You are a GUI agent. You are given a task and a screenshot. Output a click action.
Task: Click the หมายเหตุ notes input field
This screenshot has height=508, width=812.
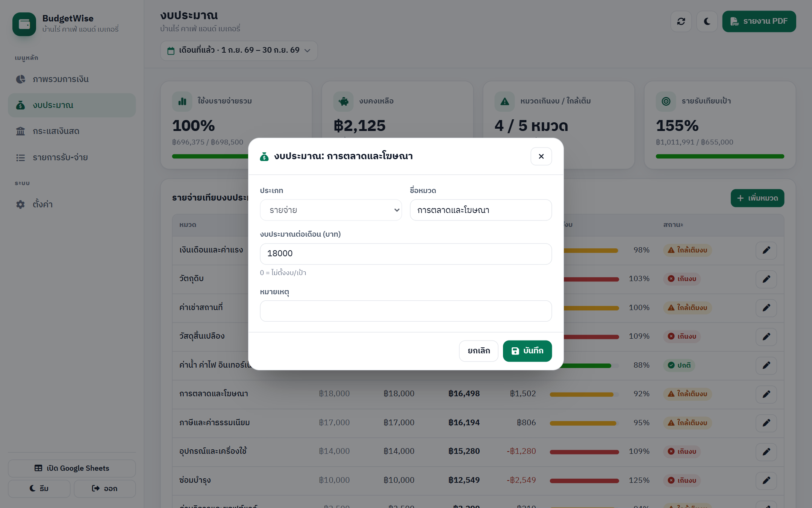406,311
